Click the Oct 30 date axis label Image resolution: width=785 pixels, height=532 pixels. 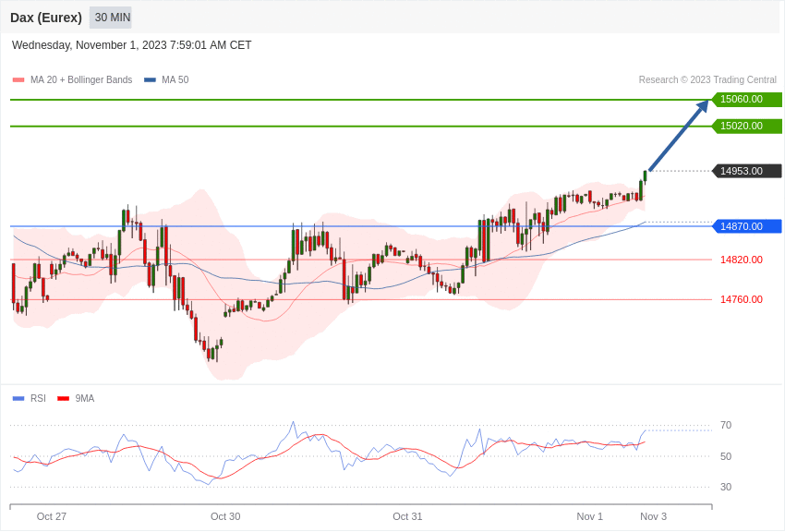(225, 516)
